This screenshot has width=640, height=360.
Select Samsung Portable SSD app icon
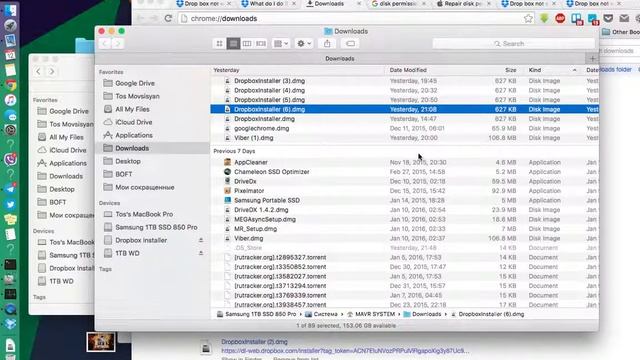227,200
